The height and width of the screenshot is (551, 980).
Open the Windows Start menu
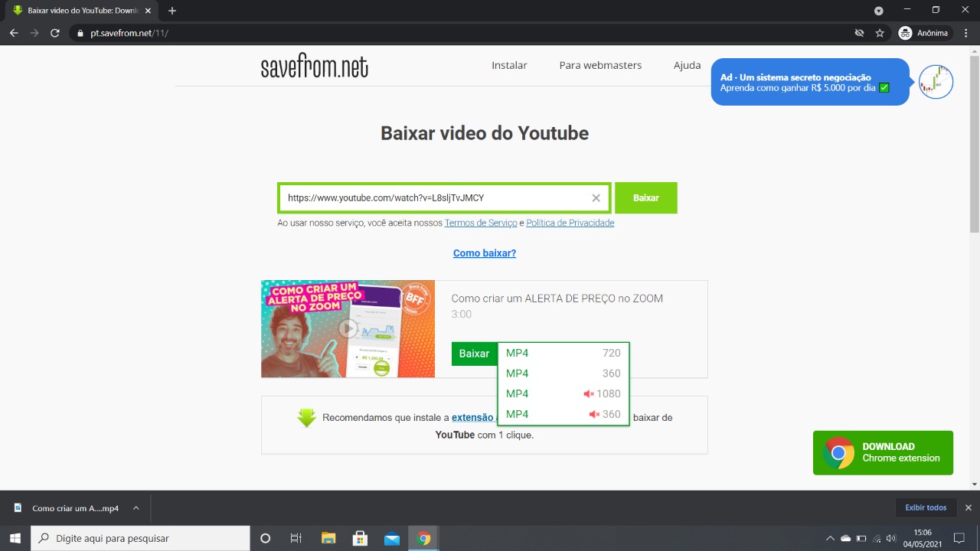point(15,538)
